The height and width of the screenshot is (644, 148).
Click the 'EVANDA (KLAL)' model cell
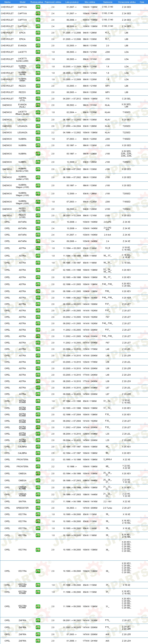(22, 106)
